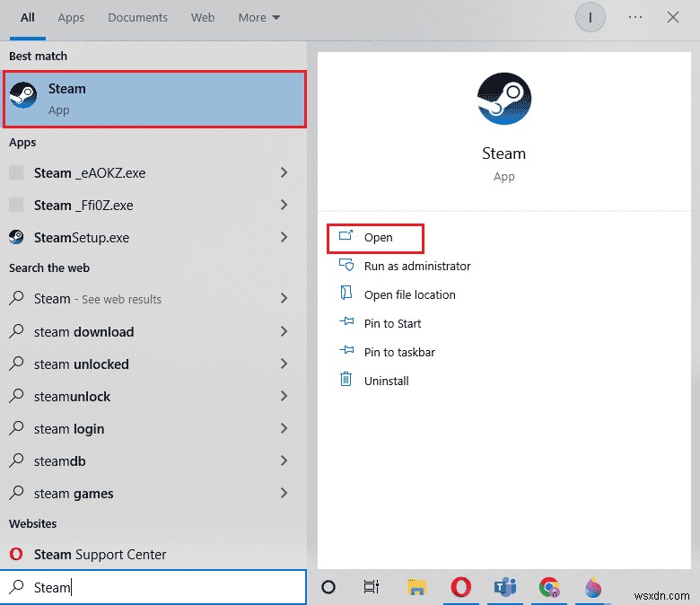
Task: Click the colorful flame icon on taskbar
Action: [x=593, y=587]
